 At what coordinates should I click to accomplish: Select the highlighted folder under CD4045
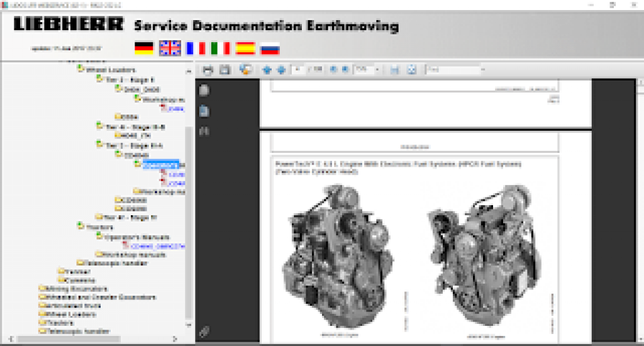pos(161,165)
